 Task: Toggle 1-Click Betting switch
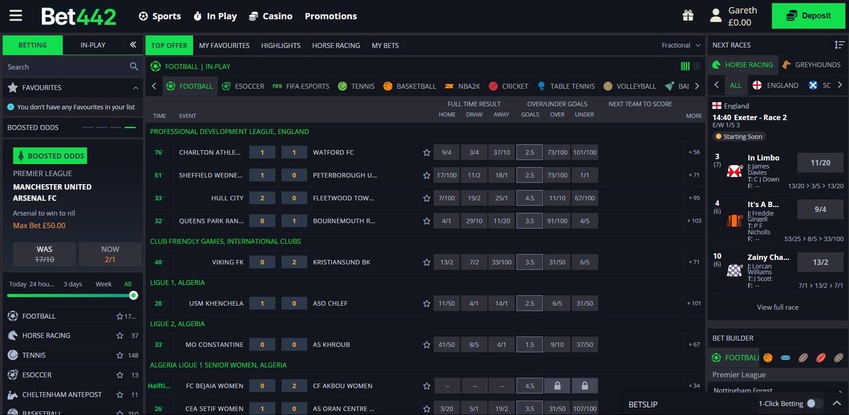(x=814, y=404)
